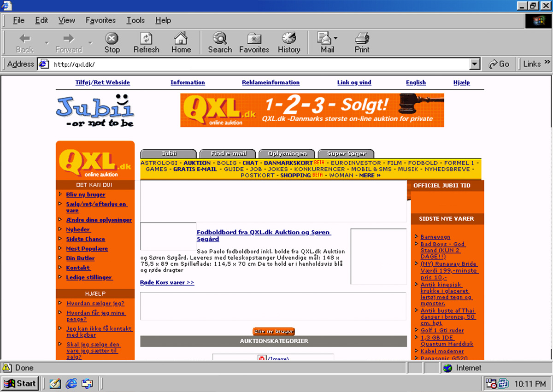The image size is (553, 392).
Task: Click the QXL.dk 1-2-3 Solgt banner
Action: coord(312,110)
